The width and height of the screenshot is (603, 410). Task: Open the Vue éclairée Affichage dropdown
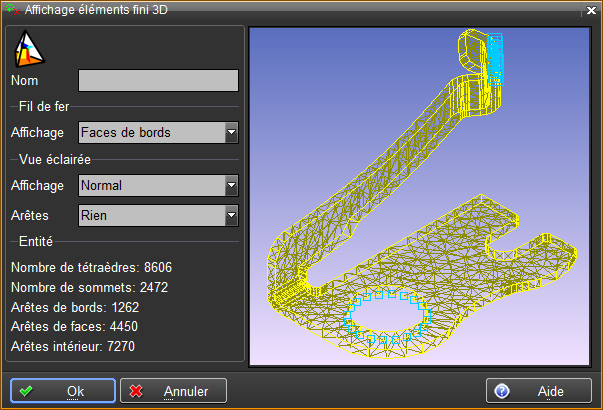(158, 186)
